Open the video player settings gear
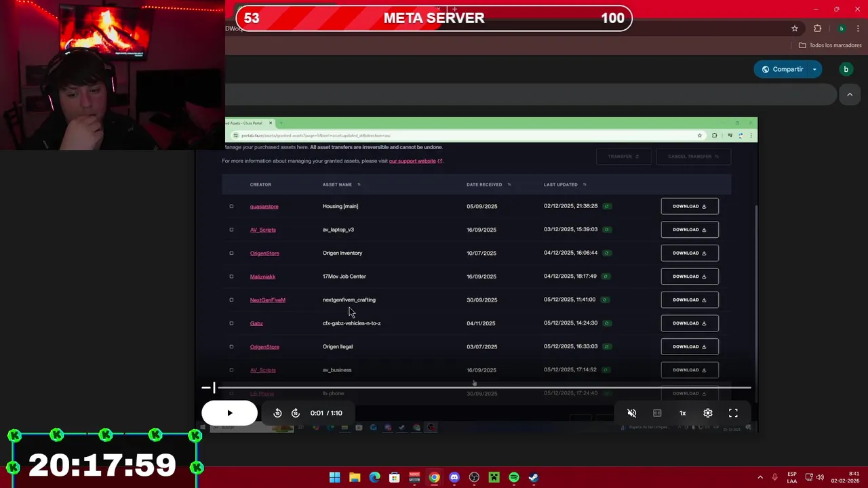The width and height of the screenshot is (868, 488). (708, 413)
